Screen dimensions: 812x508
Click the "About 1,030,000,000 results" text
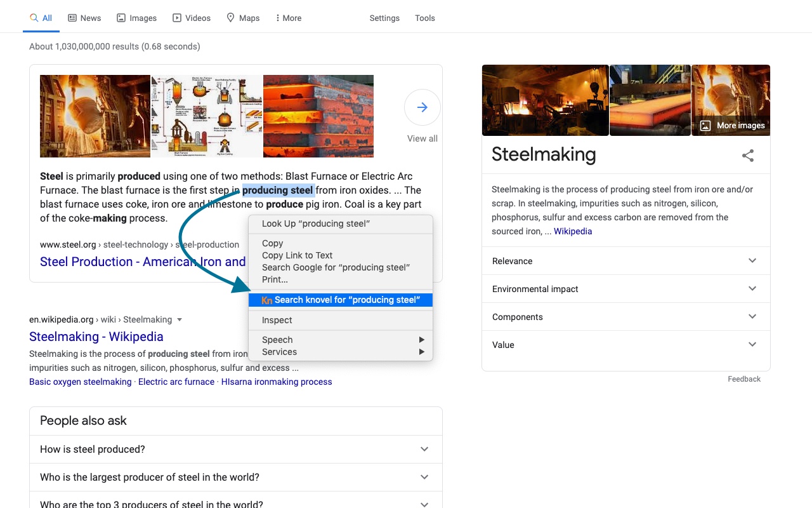[x=115, y=46]
